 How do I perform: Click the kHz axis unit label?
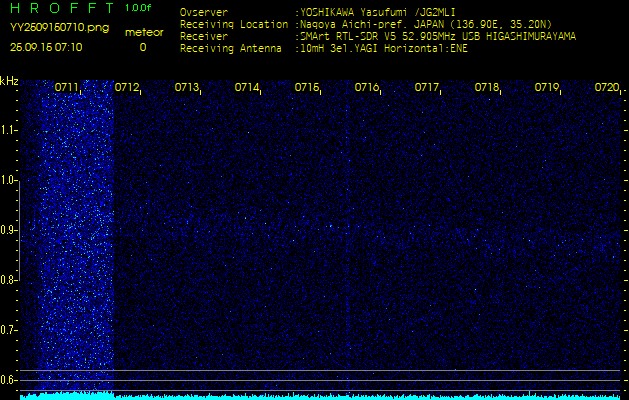coord(9,81)
